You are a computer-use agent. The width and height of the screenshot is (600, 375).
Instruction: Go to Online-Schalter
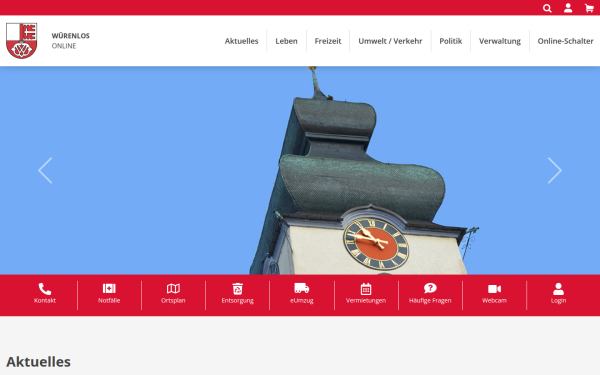tap(566, 41)
